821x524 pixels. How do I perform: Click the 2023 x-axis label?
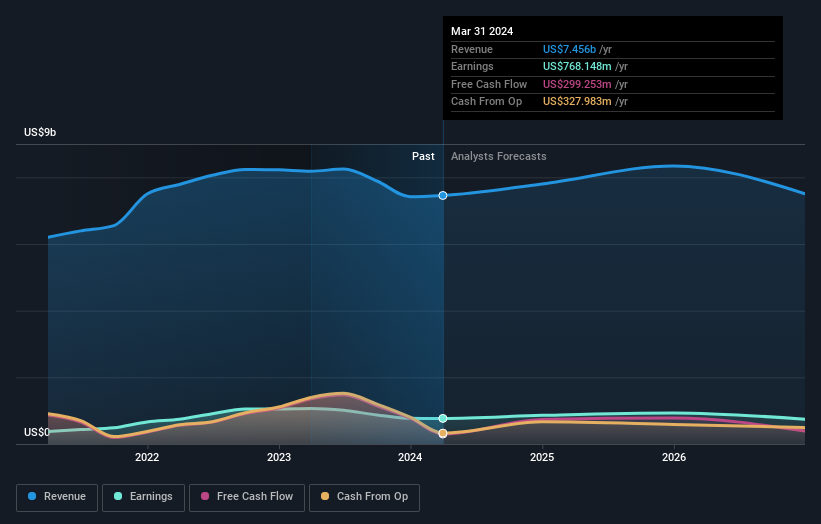tap(279, 457)
